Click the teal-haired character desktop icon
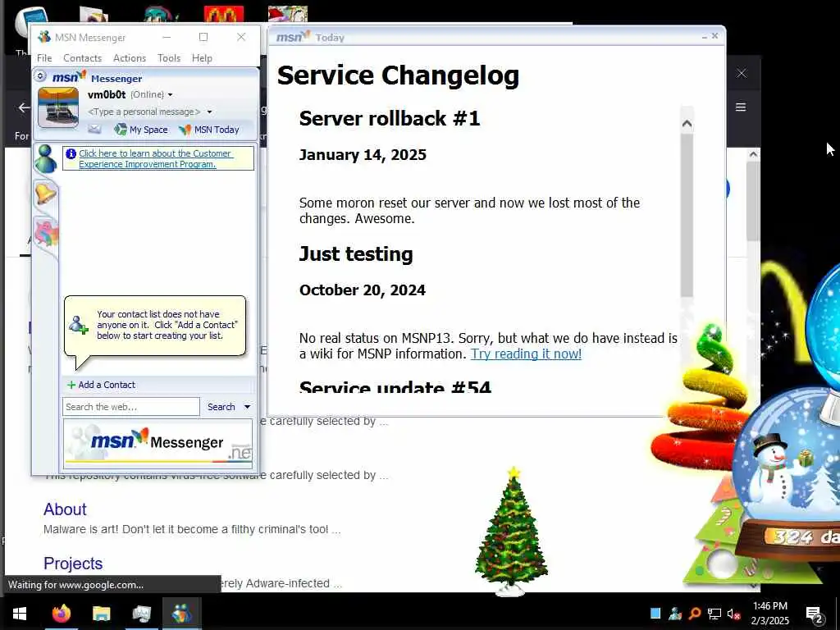Image resolution: width=840 pixels, height=630 pixels. 160,14
